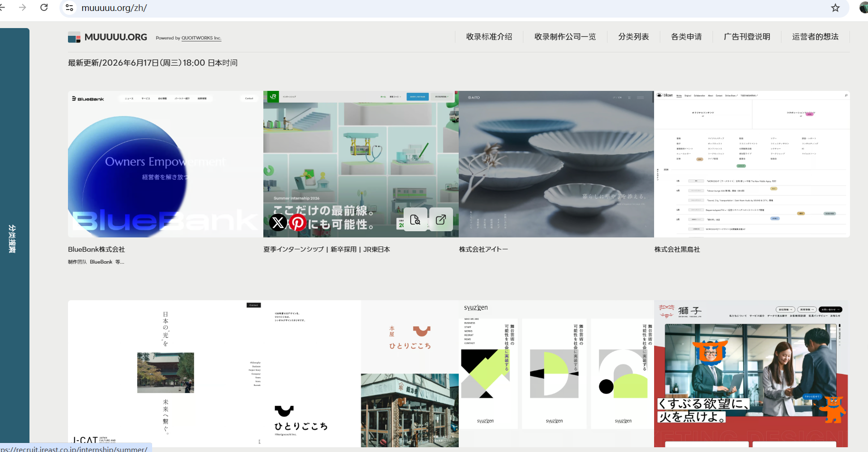The width and height of the screenshot is (868, 452).
Task: Open the MUUUUU.ORG logo home link
Action: point(107,37)
